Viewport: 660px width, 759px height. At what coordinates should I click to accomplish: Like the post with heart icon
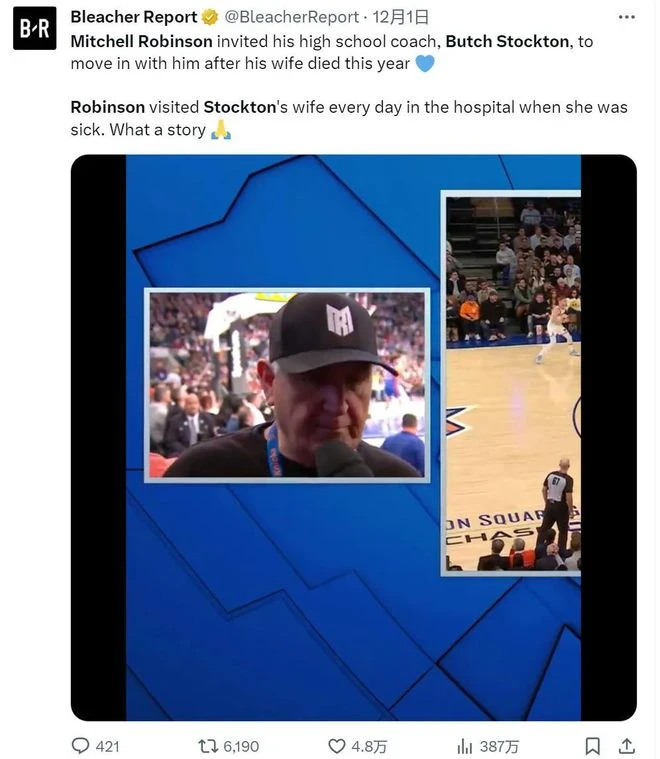[337, 746]
